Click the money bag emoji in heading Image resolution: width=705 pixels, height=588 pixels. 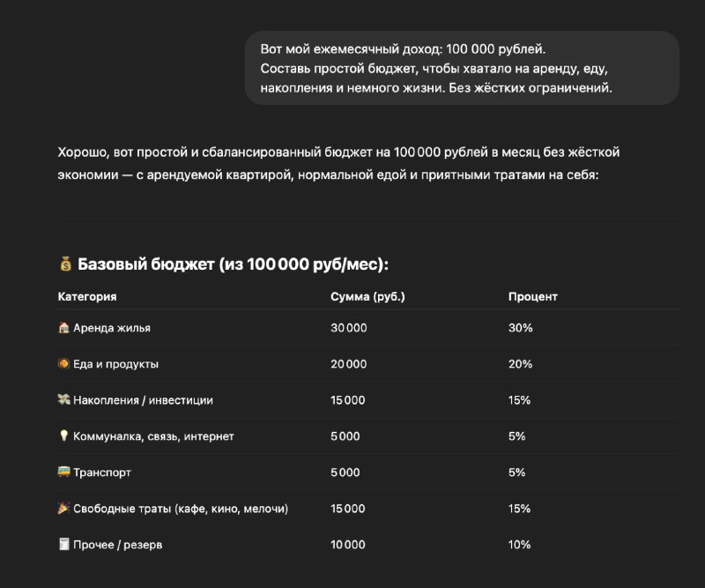pos(65,264)
